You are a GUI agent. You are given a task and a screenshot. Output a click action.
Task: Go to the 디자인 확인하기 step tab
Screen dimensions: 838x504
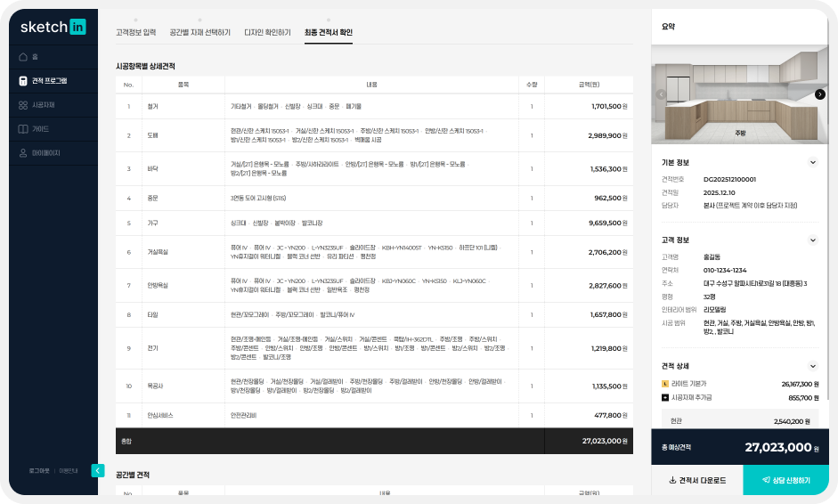pyautogui.click(x=267, y=33)
